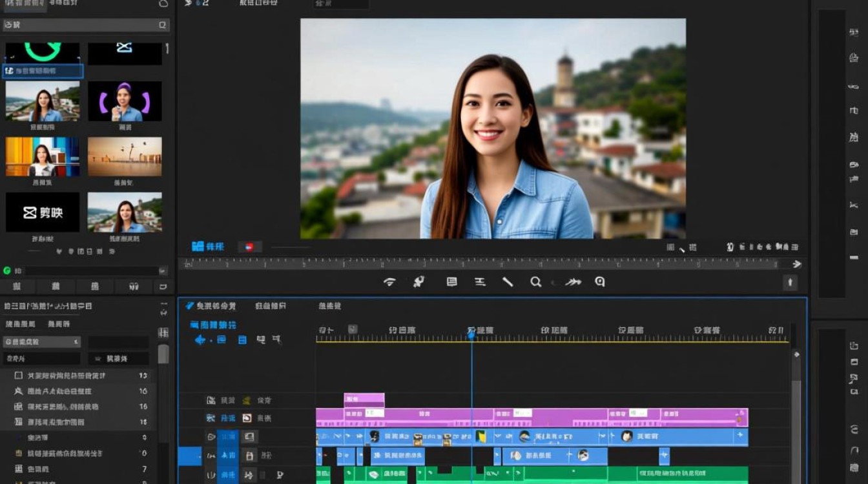Select the 剪映 logo thumbnail
Viewport: 868px width, 484px height.
(43, 212)
